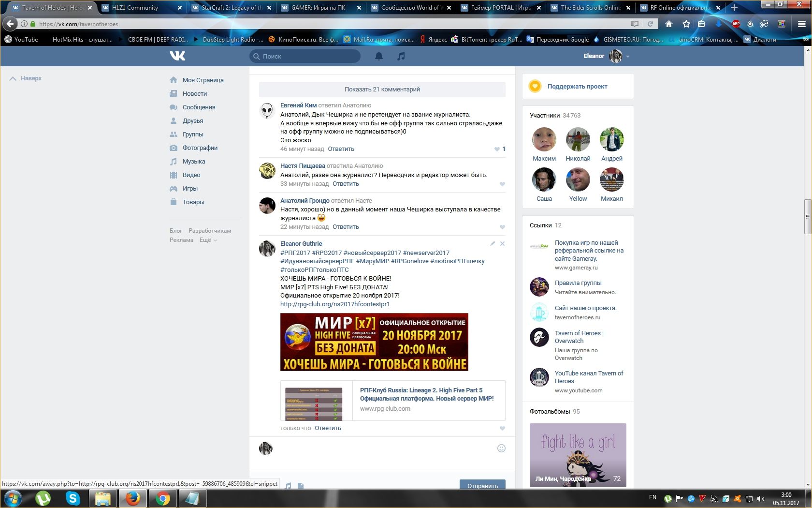Open the YouTube bookmark

(x=21, y=40)
